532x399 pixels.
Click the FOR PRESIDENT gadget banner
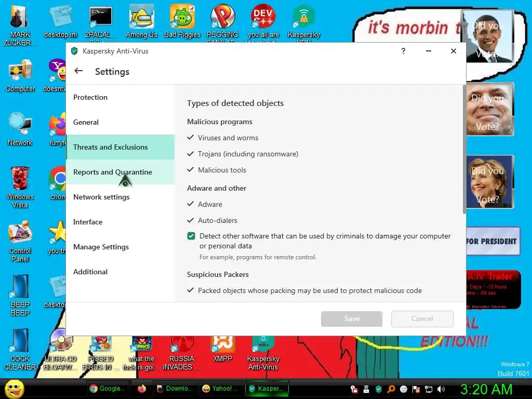tap(493, 241)
